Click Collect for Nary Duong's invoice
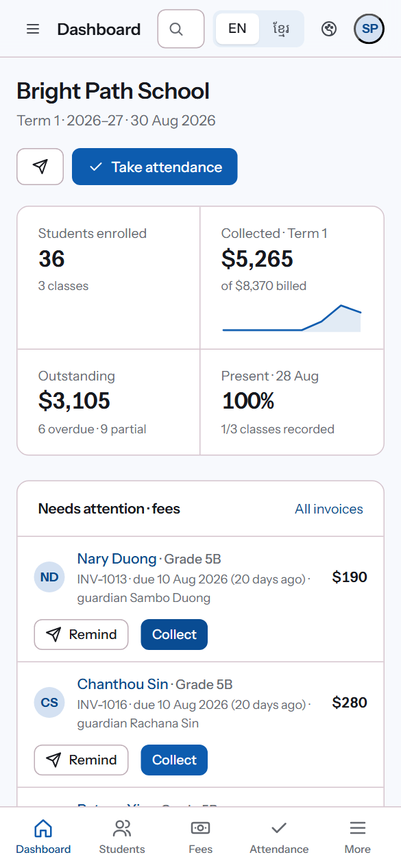401x868 pixels. click(x=174, y=635)
